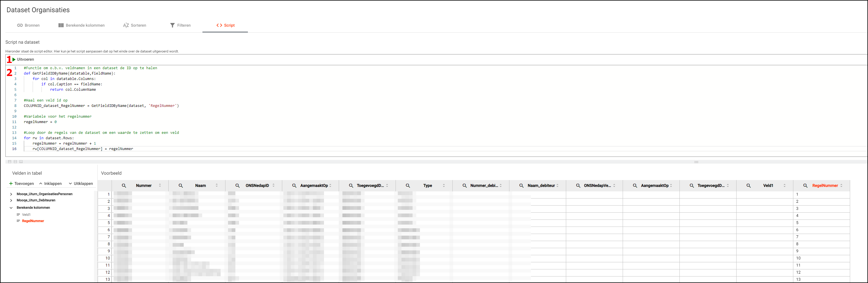868x283 pixels.
Task: Select the RegelNummer field in the tree
Action: [x=33, y=221]
